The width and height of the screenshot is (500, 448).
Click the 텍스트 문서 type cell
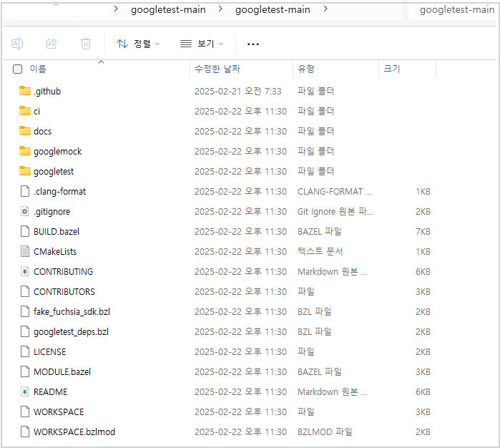[320, 251]
